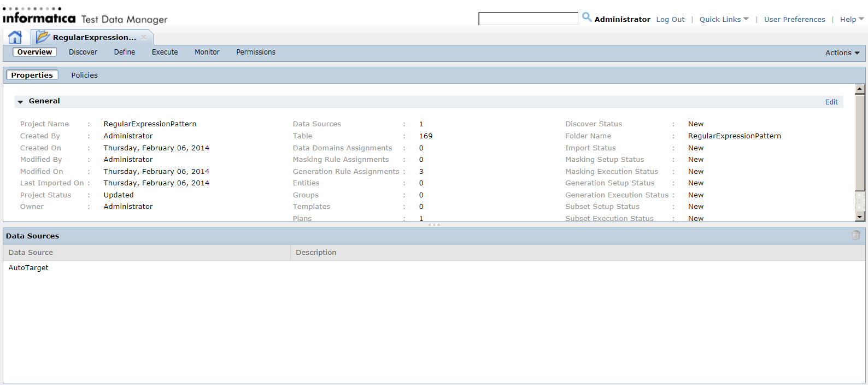Select the Permissions tab
Image resolution: width=868 pixels, height=385 pixels.
[256, 52]
